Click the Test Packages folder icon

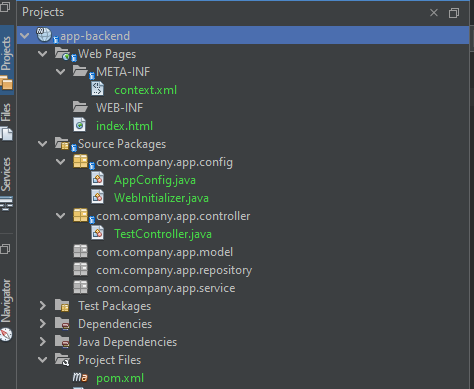tap(62, 305)
